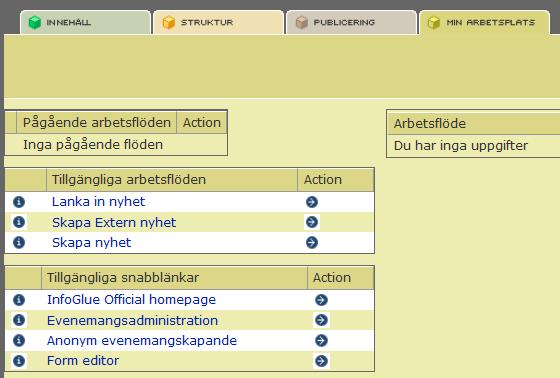Open the Publicering tab
Screen dimensions: 560x378
(x=351, y=23)
